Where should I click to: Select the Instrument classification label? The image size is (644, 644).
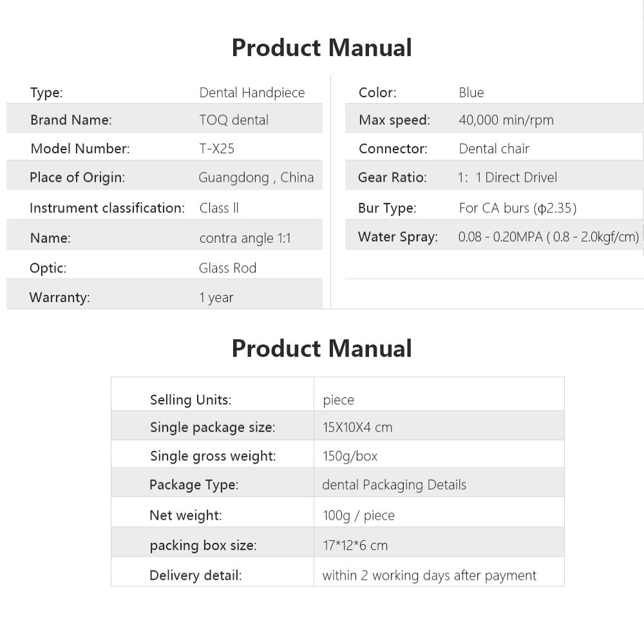pos(107,208)
